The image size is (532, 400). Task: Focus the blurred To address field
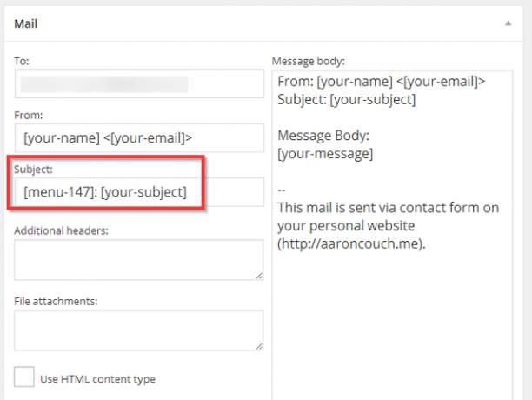[139, 83]
